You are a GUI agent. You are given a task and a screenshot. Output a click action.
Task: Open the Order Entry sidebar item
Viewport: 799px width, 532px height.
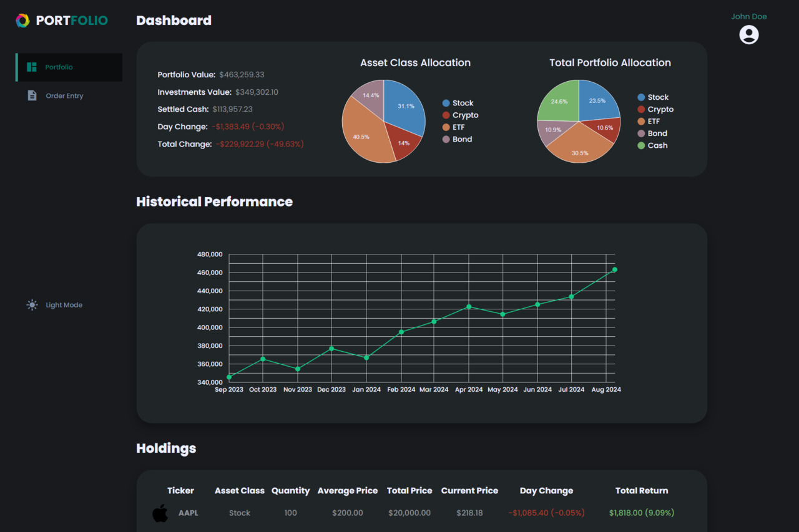69,95
